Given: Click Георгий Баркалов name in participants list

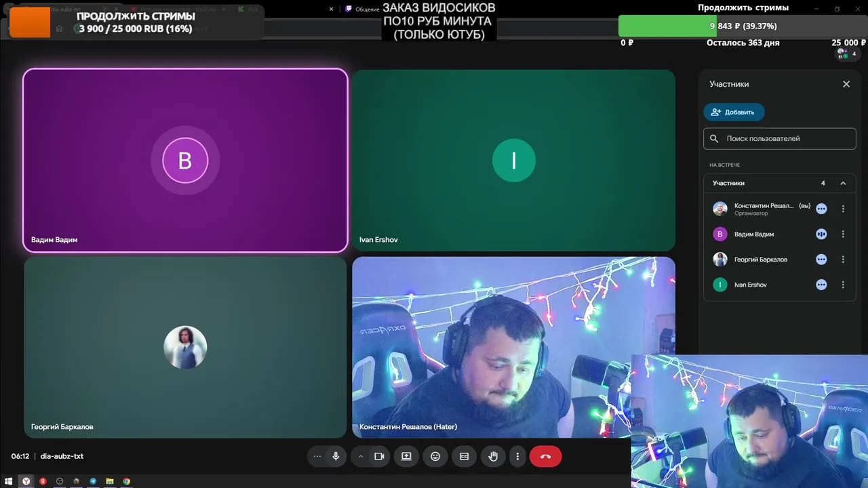Looking at the screenshot, I should (x=761, y=260).
